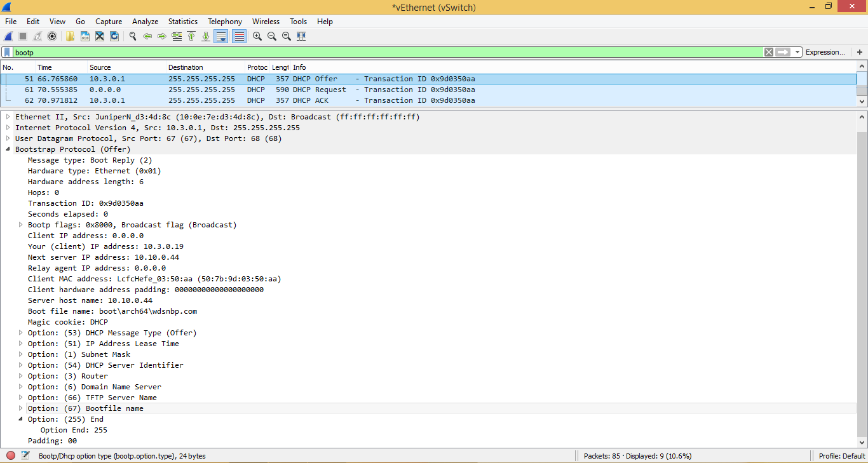This screenshot has width=868, height=463.
Task: Open capture options gear icon
Action: (52, 36)
